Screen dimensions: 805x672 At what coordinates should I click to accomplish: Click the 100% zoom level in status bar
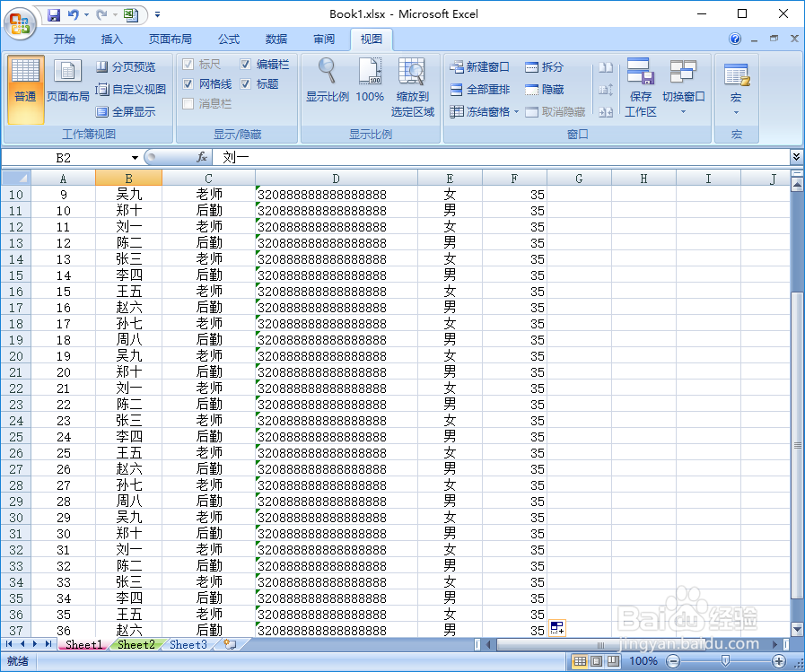(643, 661)
